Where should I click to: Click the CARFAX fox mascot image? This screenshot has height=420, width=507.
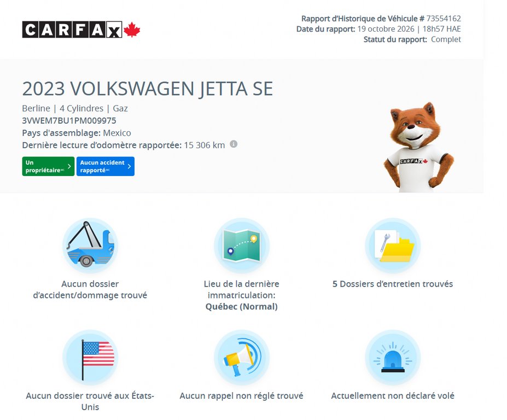click(x=419, y=147)
